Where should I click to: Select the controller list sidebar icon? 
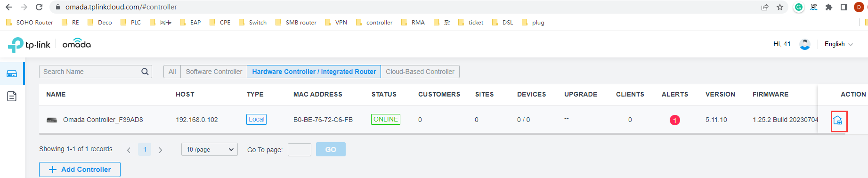pos(12,74)
